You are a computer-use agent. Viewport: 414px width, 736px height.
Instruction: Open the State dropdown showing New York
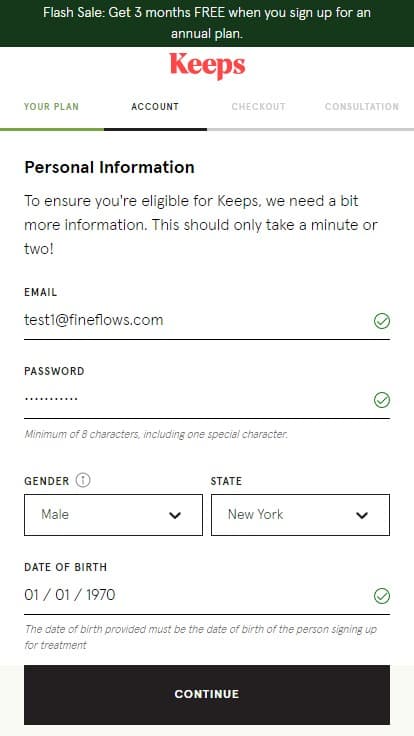click(300, 515)
